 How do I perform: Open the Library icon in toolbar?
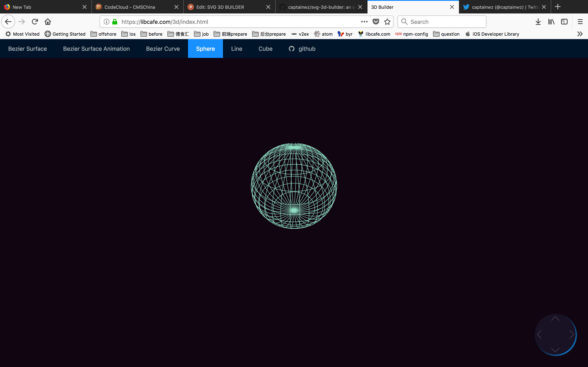click(551, 22)
